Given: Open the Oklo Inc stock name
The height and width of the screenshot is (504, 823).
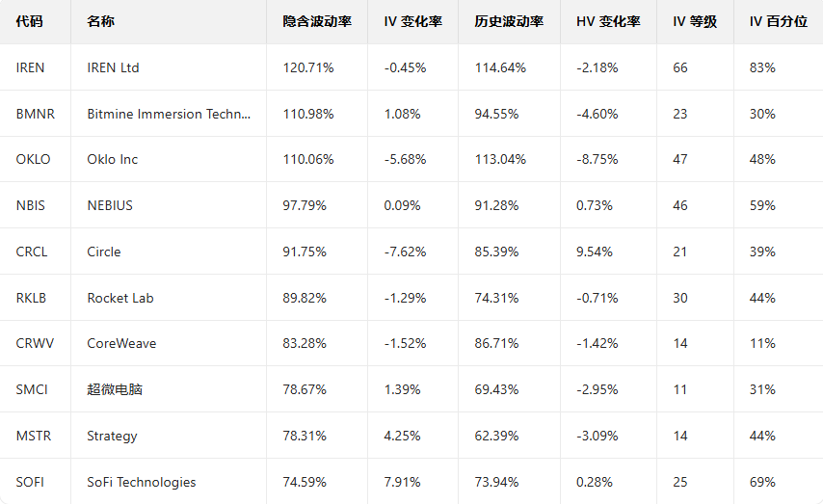Looking at the screenshot, I should point(112,159).
